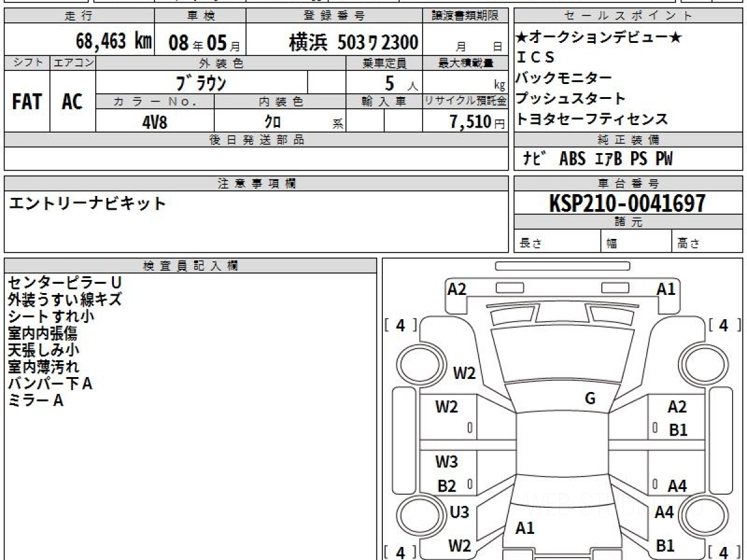Select the 車台番号 header
Image resolution: width=747 pixels, height=560 pixels.
[x=629, y=184]
